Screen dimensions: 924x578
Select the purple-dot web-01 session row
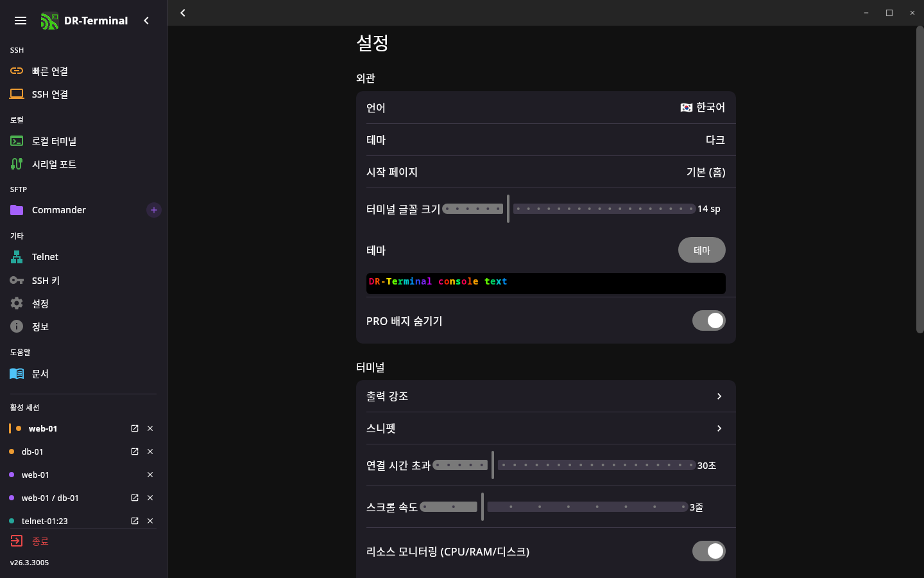pyautogui.click(x=83, y=475)
